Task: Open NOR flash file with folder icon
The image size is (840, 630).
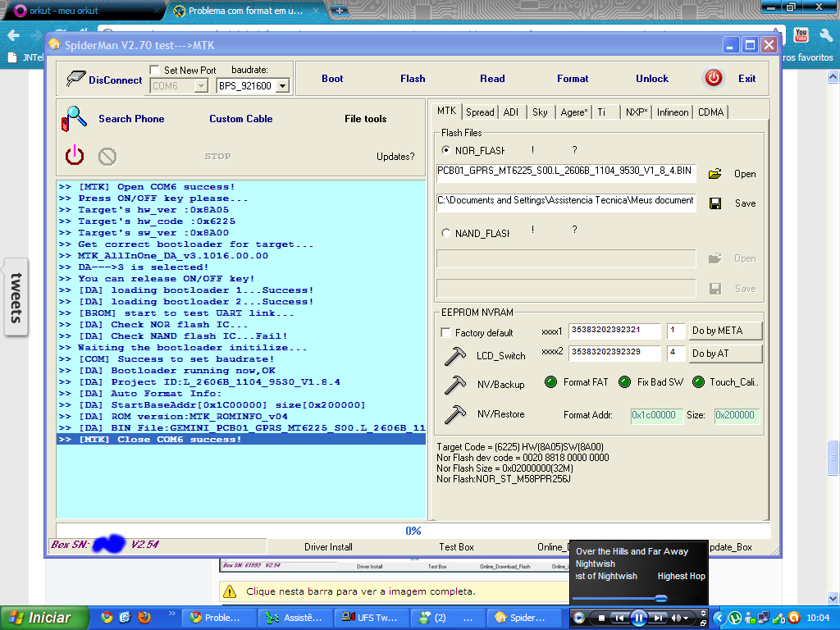Action: (x=714, y=174)
